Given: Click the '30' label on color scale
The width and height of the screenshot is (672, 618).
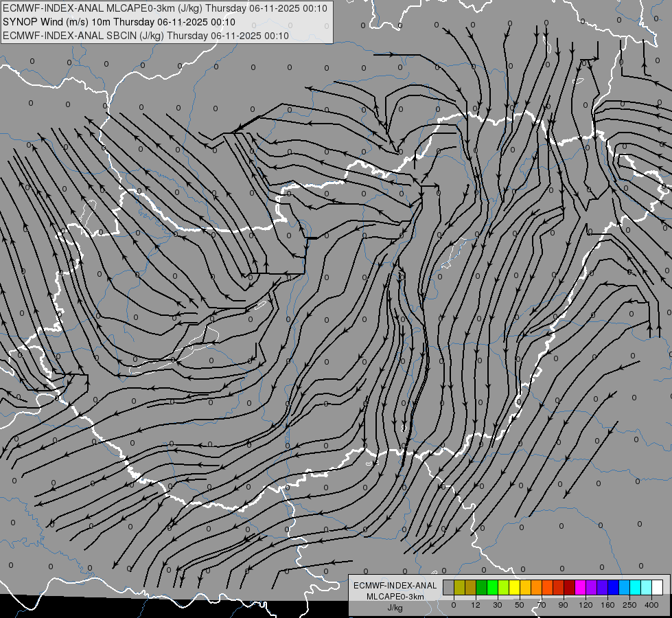Looking at the screenshot, I should tap(497, 605).
